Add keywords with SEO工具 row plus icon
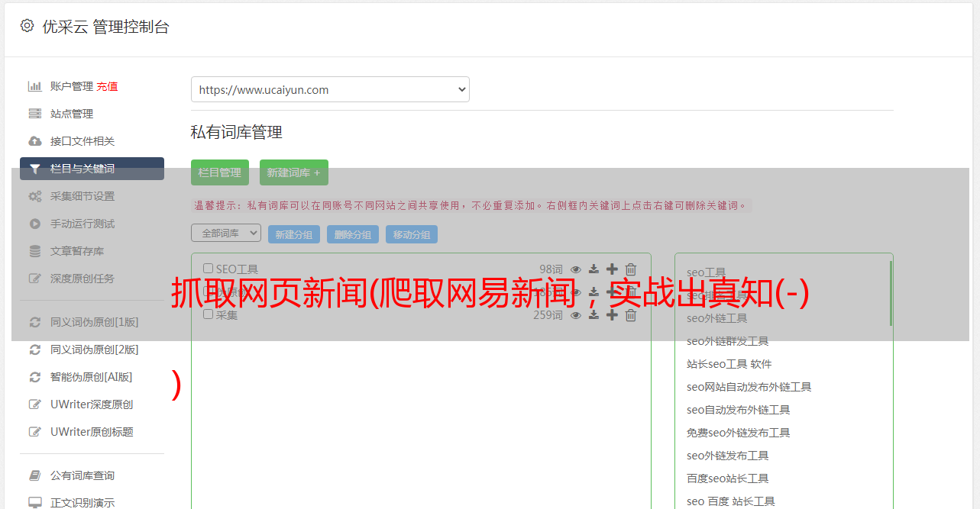 [x=612, y=269]
